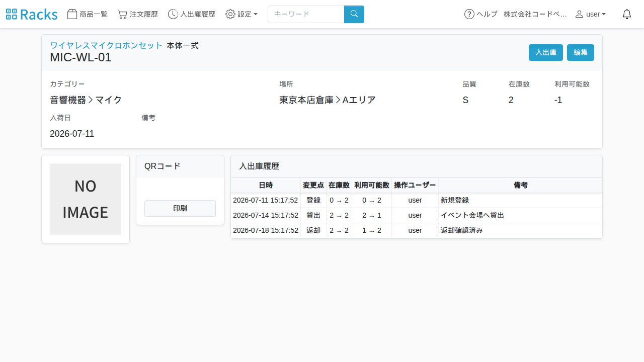Click the 日時 column header
The image size is (644, 362).
(x=266, y=185)
